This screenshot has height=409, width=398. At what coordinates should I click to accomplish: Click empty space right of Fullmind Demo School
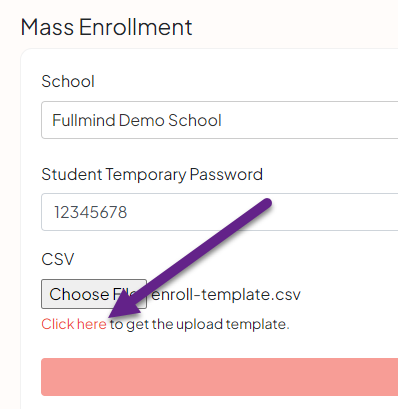point(310,120)
